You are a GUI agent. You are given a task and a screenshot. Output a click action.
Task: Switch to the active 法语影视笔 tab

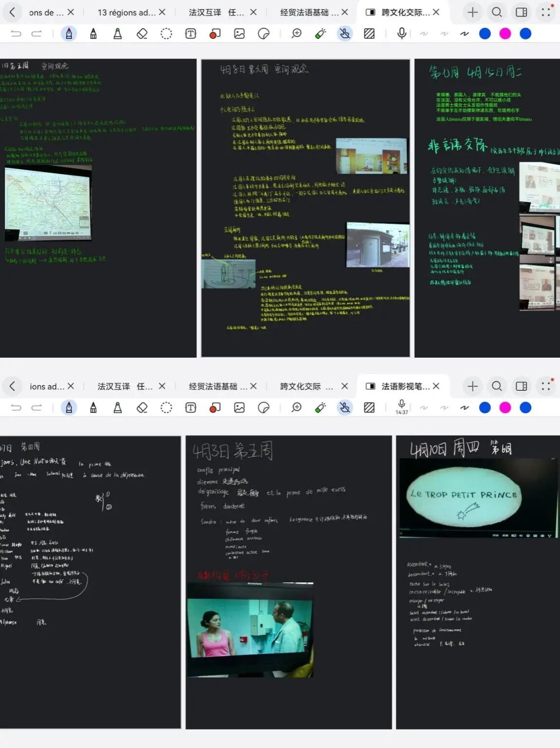pyautogui.click(x=405, y=386)
